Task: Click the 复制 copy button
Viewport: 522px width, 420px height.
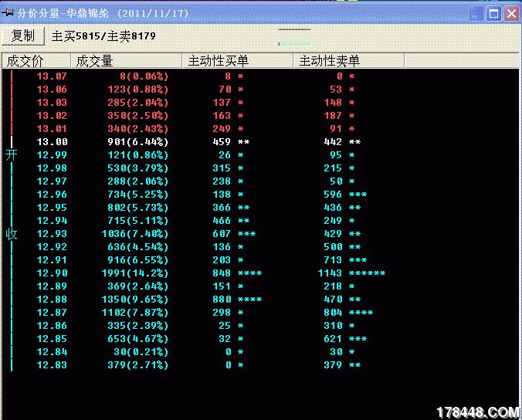Action: (23, 36)
